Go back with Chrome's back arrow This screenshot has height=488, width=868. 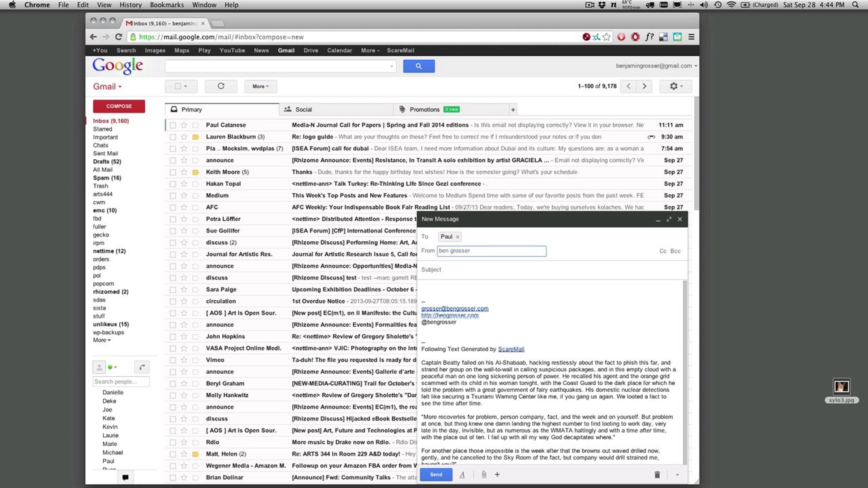pos(93,37)
